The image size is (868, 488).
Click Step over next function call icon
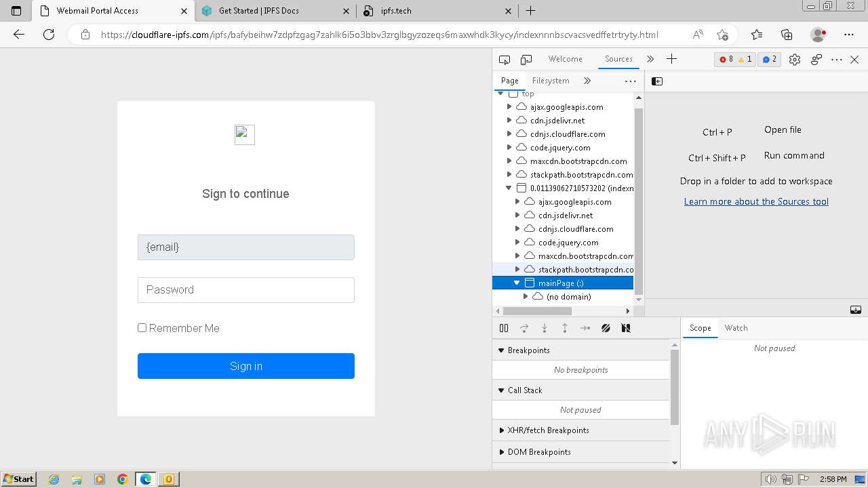pyautogui.click(x=524, y=328)
